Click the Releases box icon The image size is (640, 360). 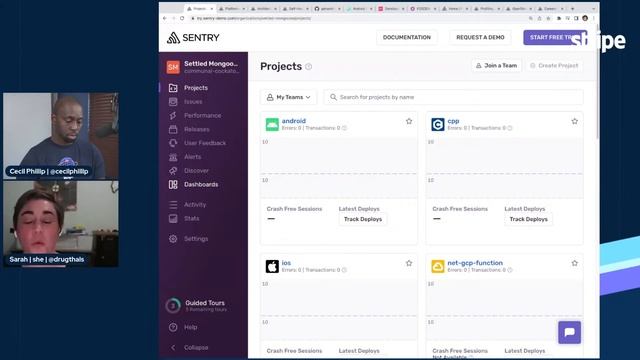coord(173,129)
